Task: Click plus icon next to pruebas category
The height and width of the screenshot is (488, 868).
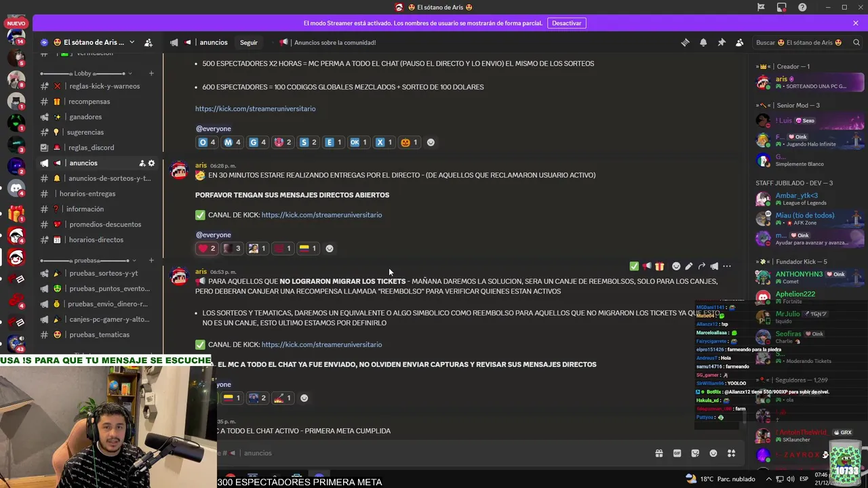Action: [x=151, y=260]
